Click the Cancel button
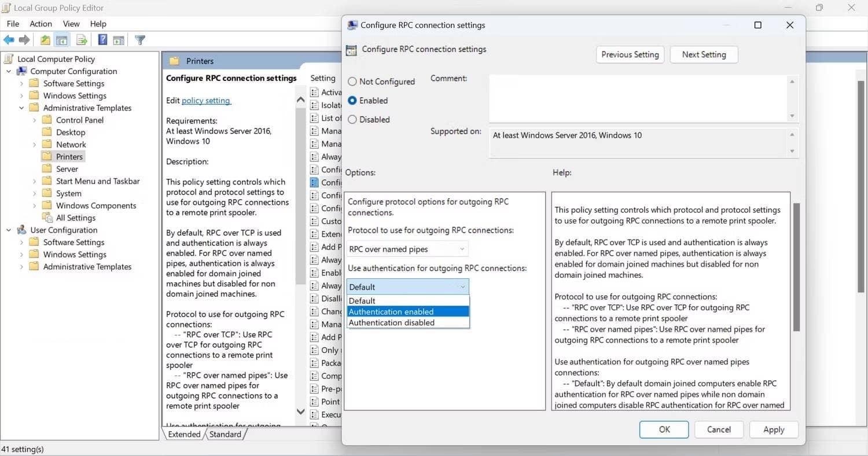Image resolution: width=868 pixels, height=456 pixels. point(719,429)
